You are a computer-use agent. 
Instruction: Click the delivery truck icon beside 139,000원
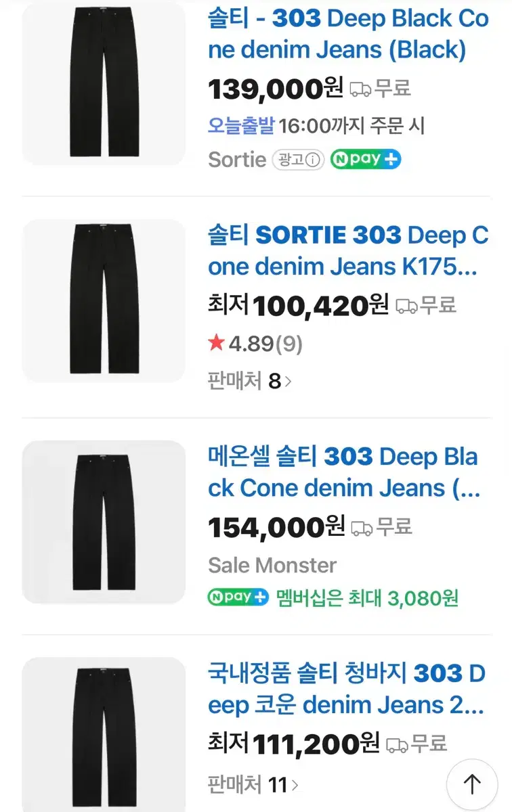360,89
